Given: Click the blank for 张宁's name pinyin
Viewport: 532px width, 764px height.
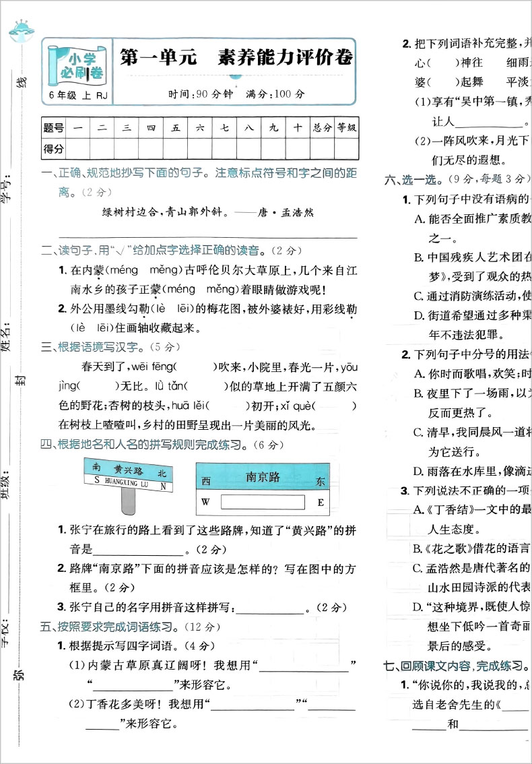Looking at the screenshot, I should tap(269, 609).
